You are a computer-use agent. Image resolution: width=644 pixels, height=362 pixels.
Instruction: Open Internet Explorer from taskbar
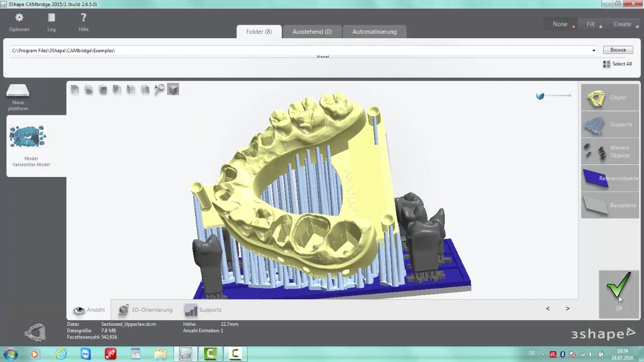pyautogui.click(x=61, y=354)
